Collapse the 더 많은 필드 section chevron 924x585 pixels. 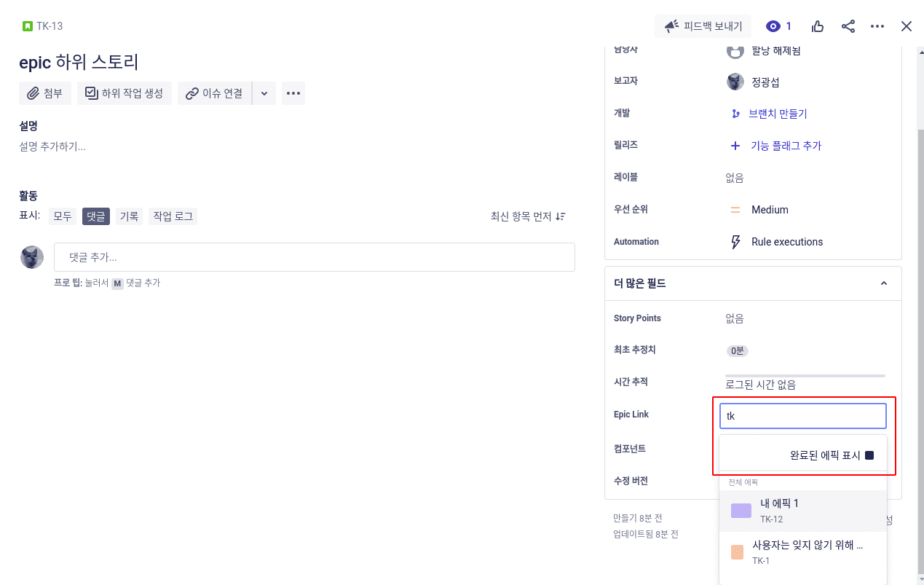point(884,283)
